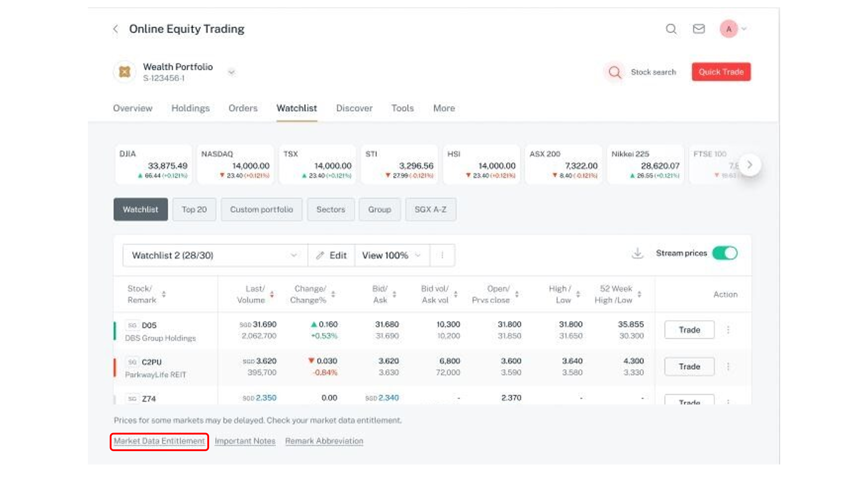Screen dimensions: 868x500
Task: Open the Nikkei 225 index card
Action: coord(646,164)
